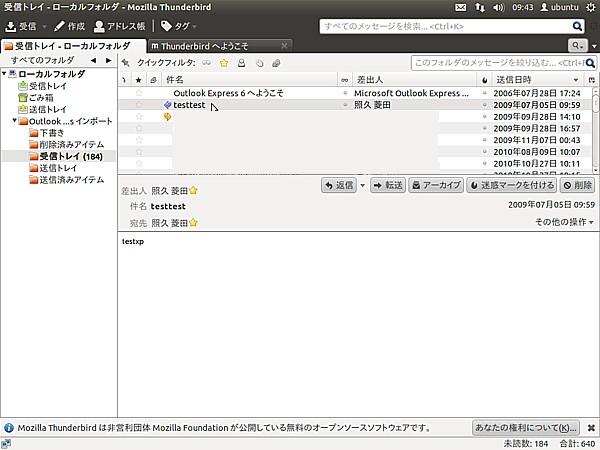Close the Thunderbird へようこそ tab
600x450 pixels.
pyautogui.click(x=284, y=46)
